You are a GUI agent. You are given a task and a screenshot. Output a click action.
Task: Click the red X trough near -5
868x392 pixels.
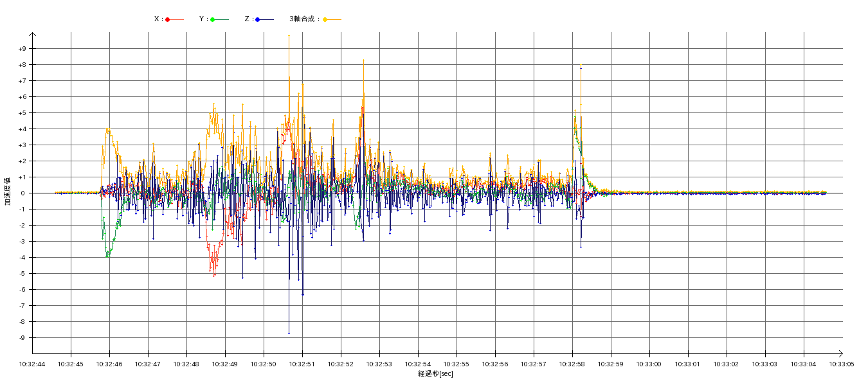pyautogui.click(x=213, y=274)
